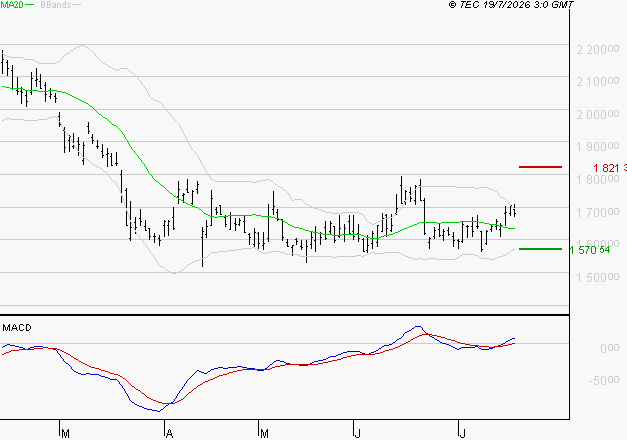Image resolution: width=627 pixels, height=440 pixels.
Task: Click the 1 800.00 price axis label
Action: click(598, 179)
